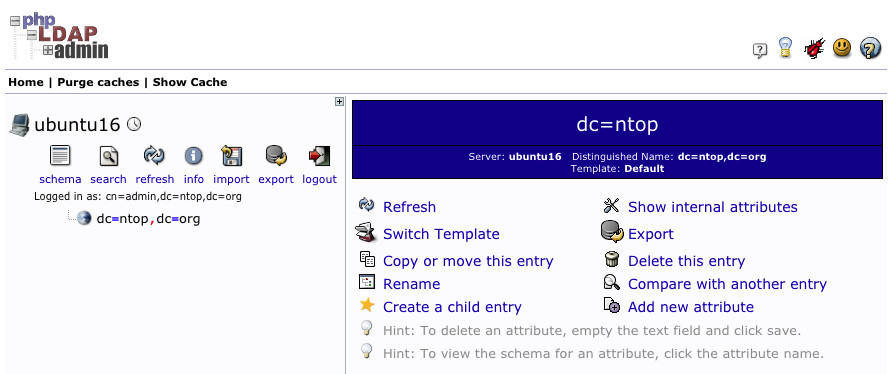Image resolution: width=893 pixels, height=374 pixels.
Task: Click the import floppy disk icon
Action: coord(231,156)
